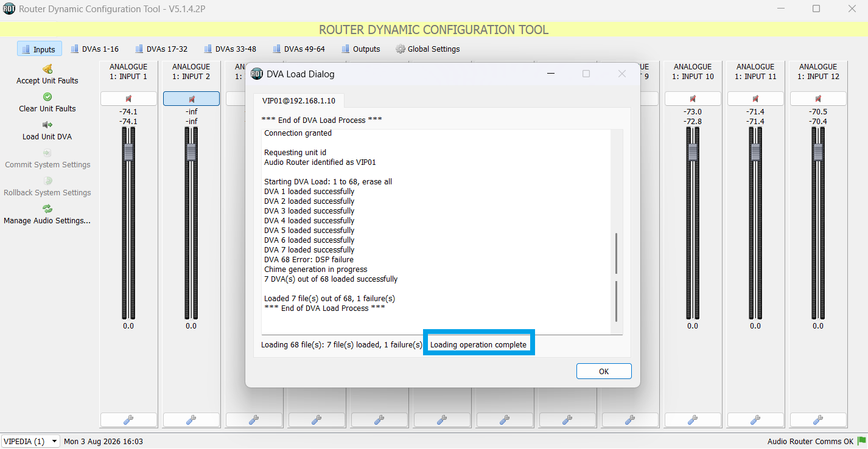Image resolution: width=868 pixels, height=449 pixels.
Task: Click '7 DVA(s) out of 68 loaded successfully'
Action: (331, 279)
